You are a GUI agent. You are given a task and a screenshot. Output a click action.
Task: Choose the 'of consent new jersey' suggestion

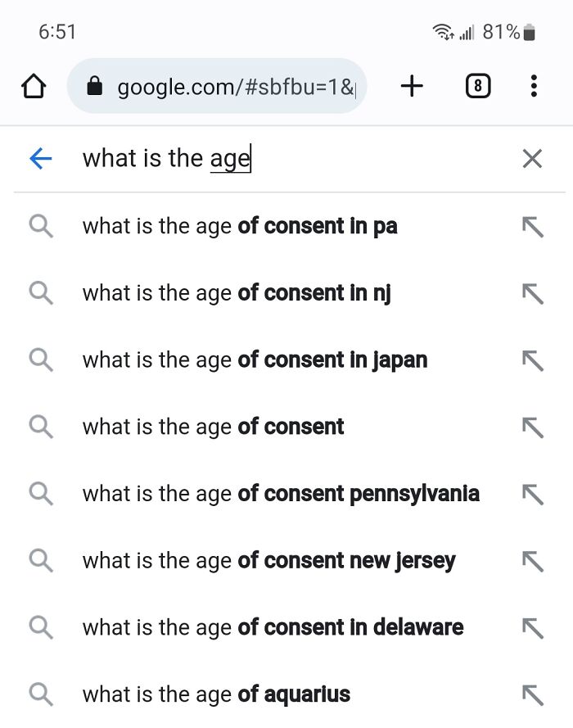point(268,561)
